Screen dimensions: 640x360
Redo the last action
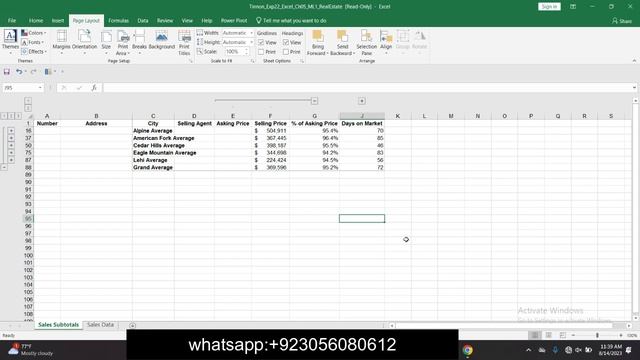pos(33,72)
